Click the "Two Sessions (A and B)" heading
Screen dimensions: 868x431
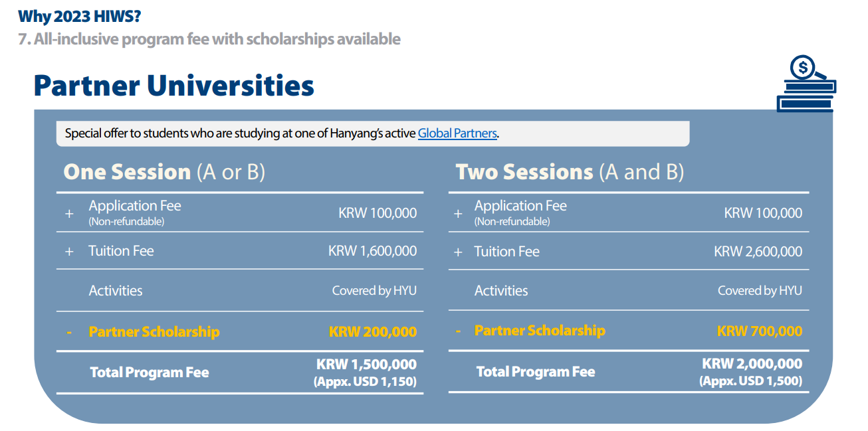(x=570, y=172)
